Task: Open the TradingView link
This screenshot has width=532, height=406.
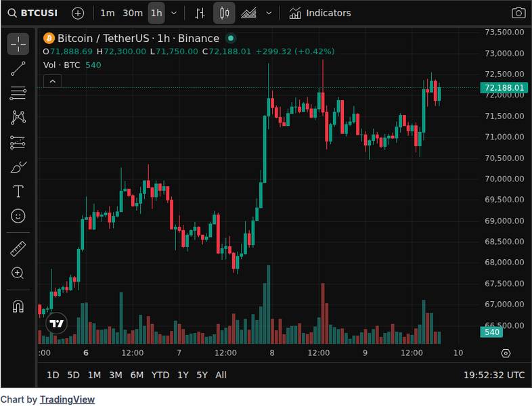Action: 67,399
